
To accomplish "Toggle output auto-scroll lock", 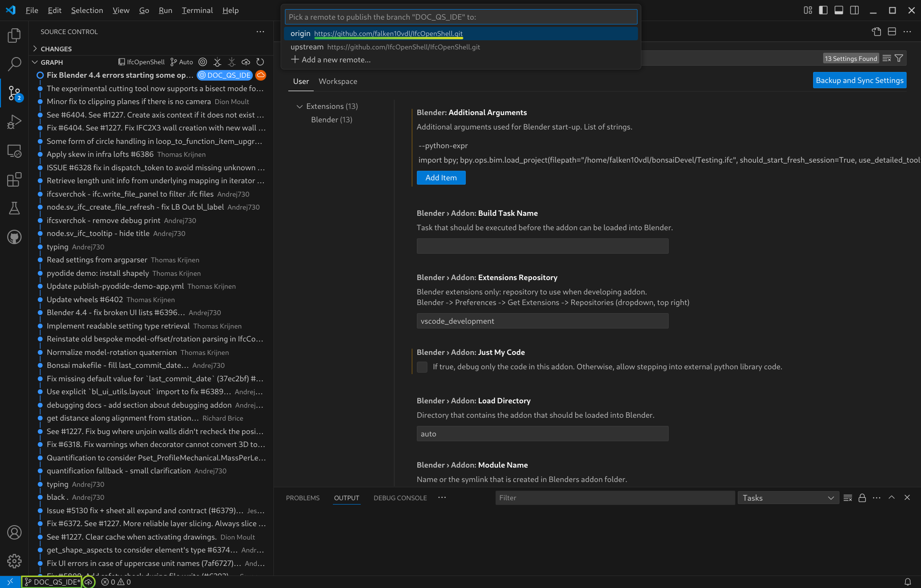I will [x=862, y=498].
